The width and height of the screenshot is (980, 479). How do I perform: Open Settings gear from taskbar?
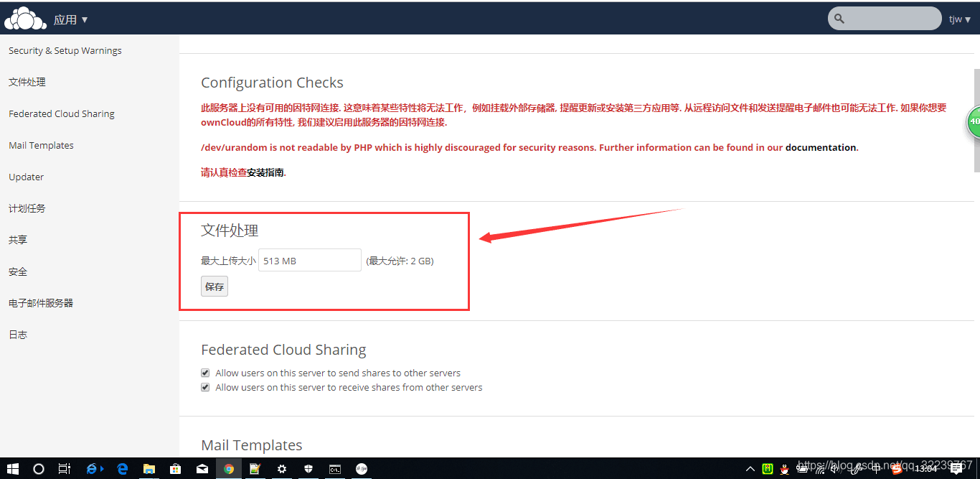pos(282,469)
